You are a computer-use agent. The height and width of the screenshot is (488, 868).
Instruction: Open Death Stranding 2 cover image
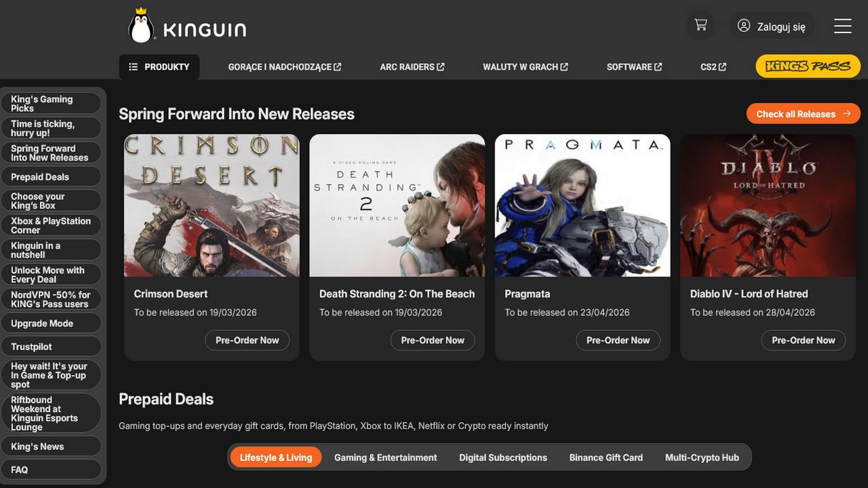397,205
